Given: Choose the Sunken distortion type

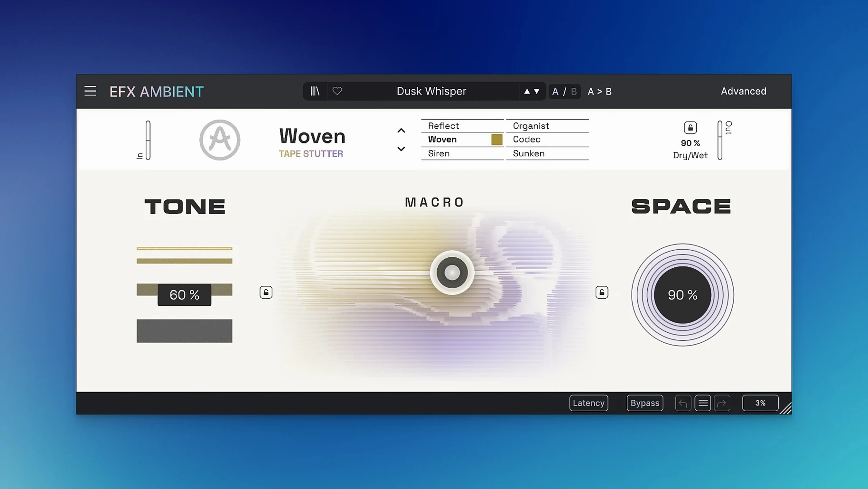Looking at the screenshot, I should (547, 153).
